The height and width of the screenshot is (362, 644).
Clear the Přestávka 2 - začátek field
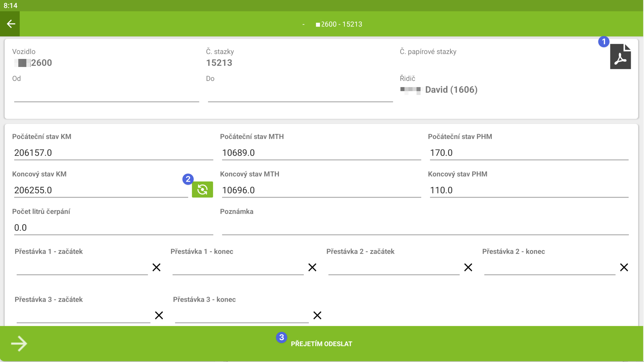[468, 267]
